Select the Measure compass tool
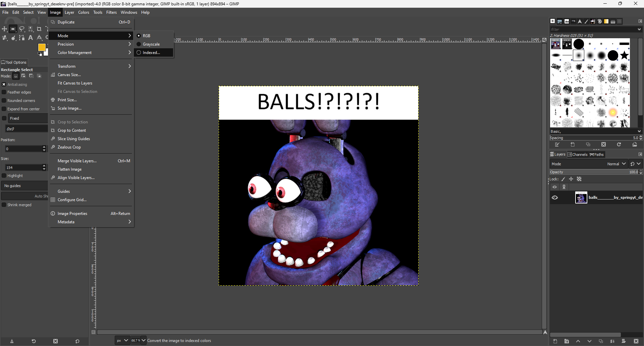The height and width of the screenshot is (346, 644). pyautogui.click(x=39, y=38)
